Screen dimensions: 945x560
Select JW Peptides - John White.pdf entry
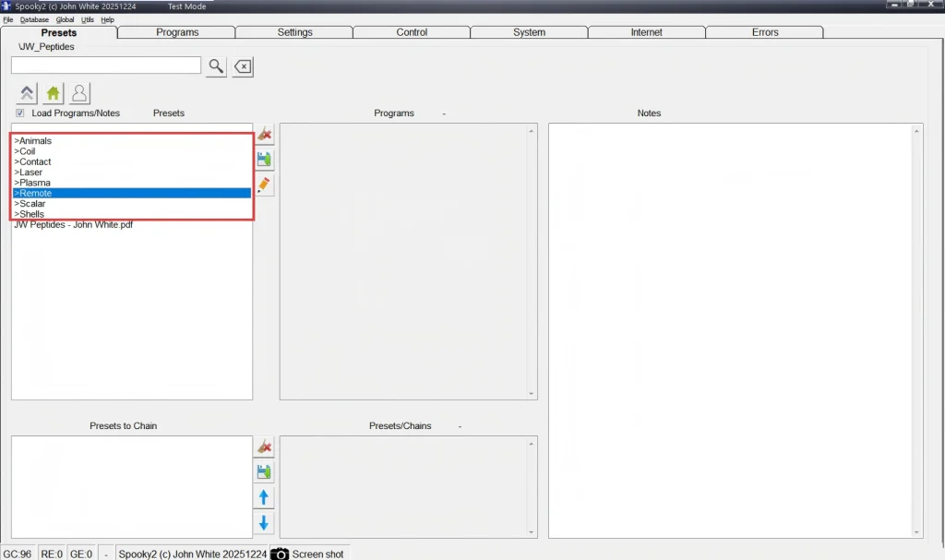tap(73, 224)
